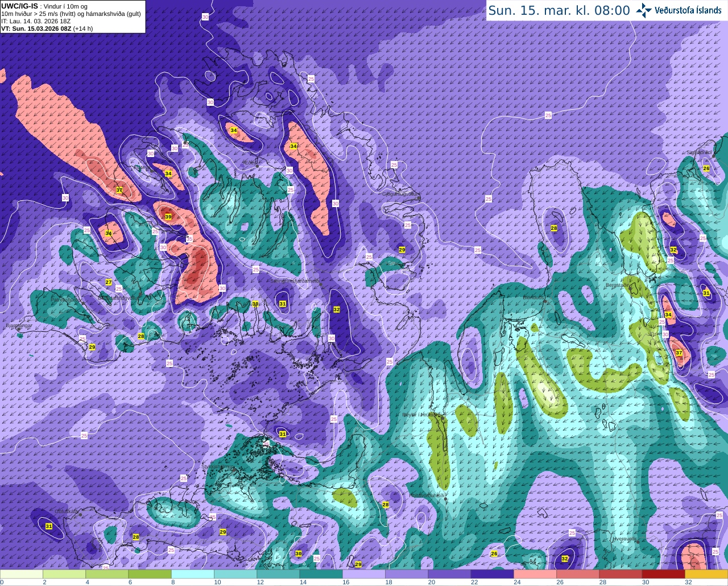Click the yellow gust label 31 beside Gufuskálar
Screen dimensions: 728x586
[49, 526]
